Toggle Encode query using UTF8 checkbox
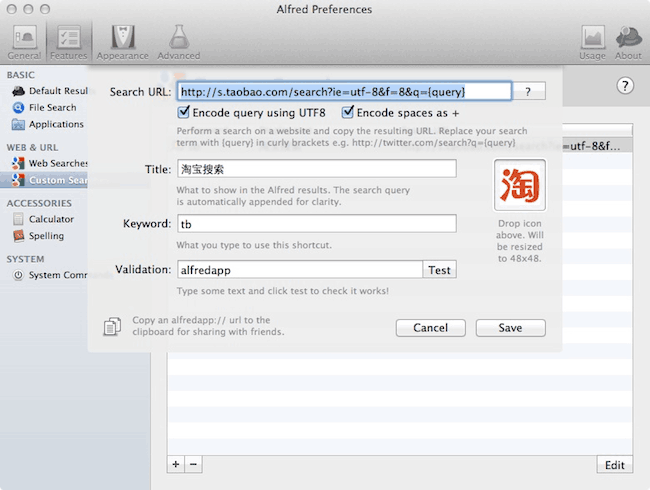650x490 pixels. (x=183, y=112)
